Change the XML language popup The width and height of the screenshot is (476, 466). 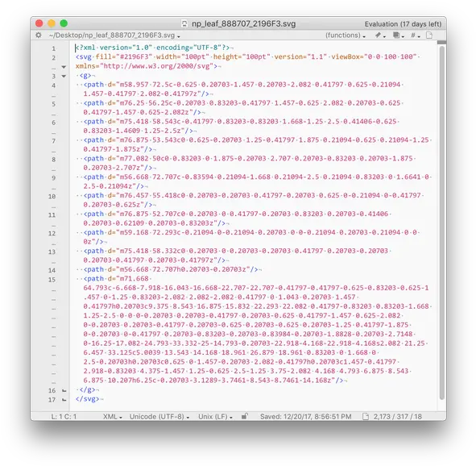[x=112, y=417]
